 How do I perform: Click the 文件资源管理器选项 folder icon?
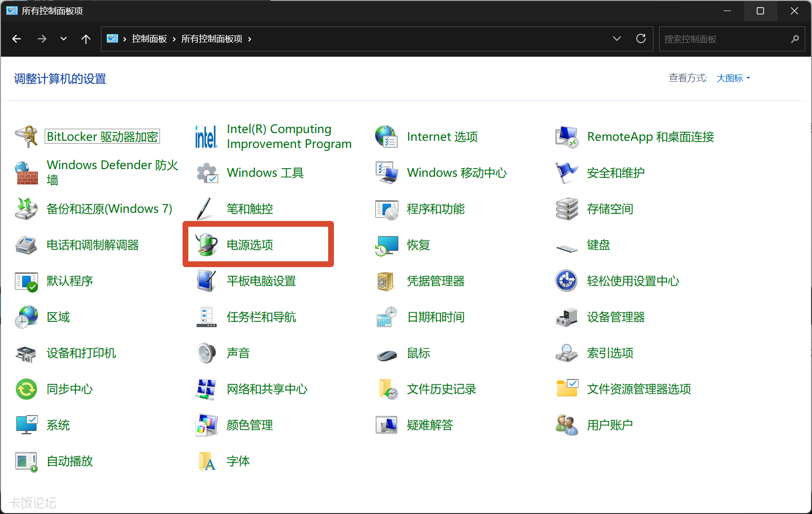tap(567, 388)
